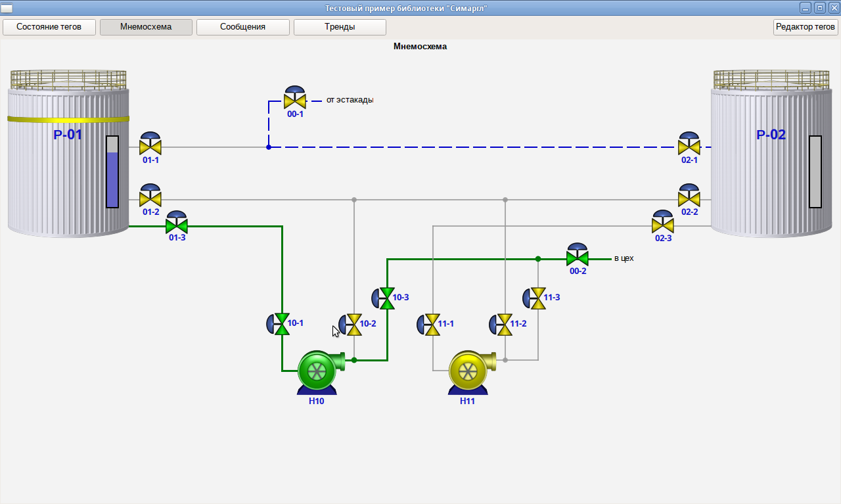Screen dimensions: 841x504
Task: Click valve 00-1 from the trestle
Action: (x=295, y=97)
